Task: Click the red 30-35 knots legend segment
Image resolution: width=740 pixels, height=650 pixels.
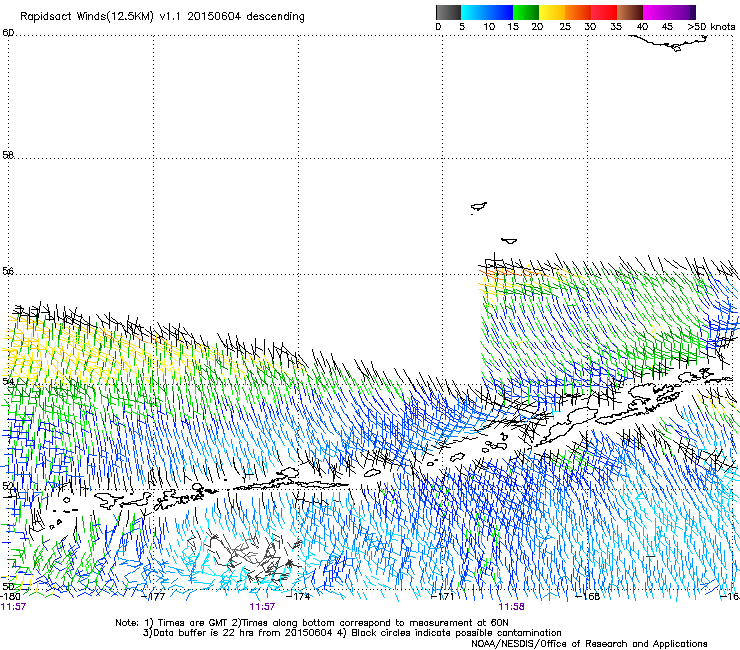Action: 604,12
